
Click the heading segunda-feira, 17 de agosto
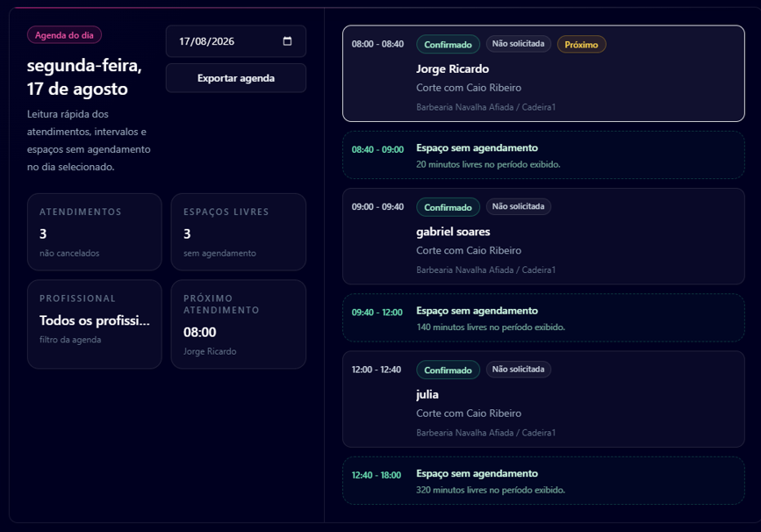click(84, 76)
